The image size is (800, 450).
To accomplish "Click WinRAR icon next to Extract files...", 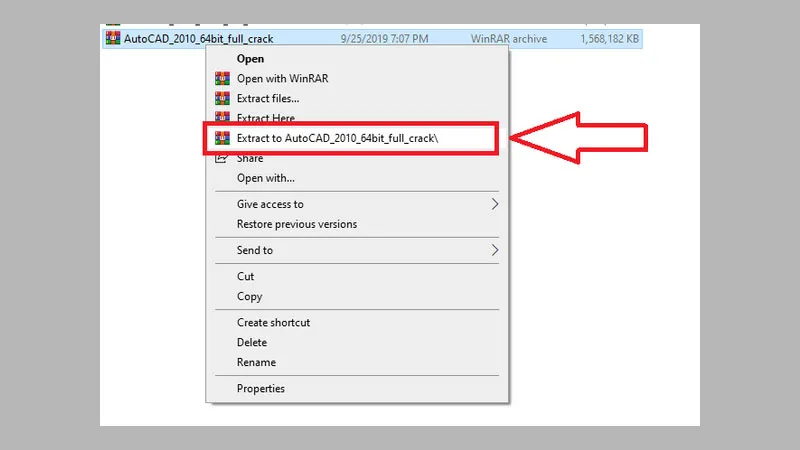I will point(222,98).
